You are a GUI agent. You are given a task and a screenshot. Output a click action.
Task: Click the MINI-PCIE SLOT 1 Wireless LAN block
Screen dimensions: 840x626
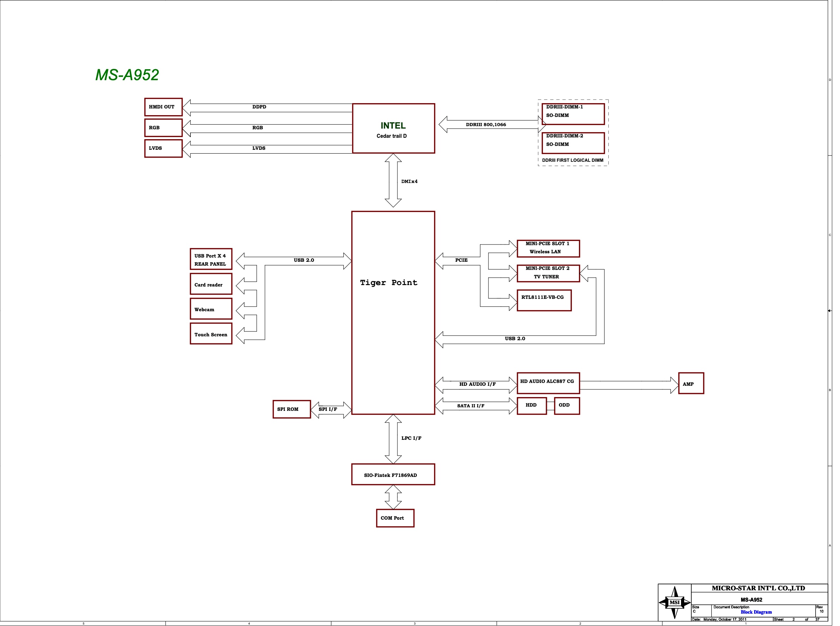coord(548,248)
